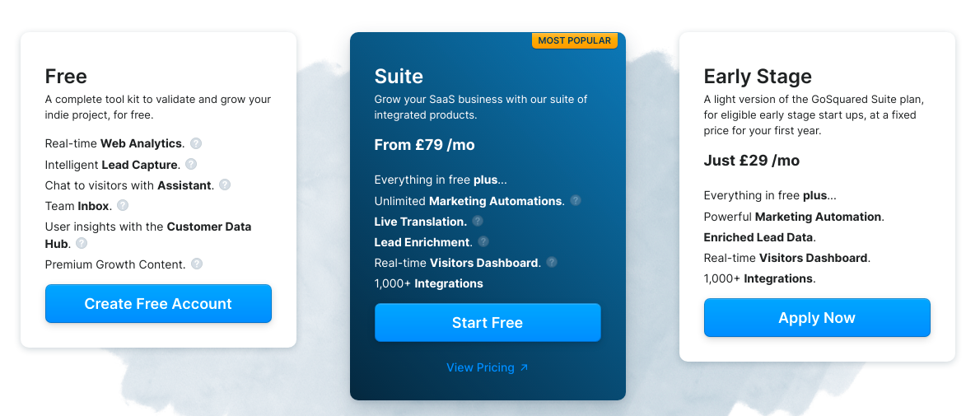Show info for Customer Data Hub
The image size is (980, 416).
click(x=82, y=243)
